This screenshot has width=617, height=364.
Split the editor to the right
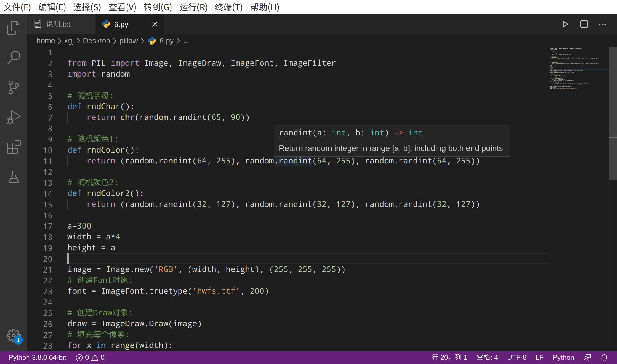point(584,24)
